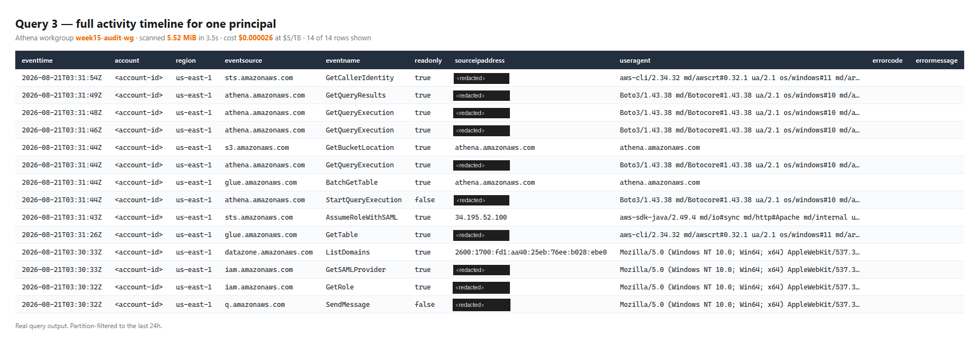Viewport: 980px width, 345px height.
Task: Select iam.amazonaws.com in GetSAMLProvider row
Action: 258,270
